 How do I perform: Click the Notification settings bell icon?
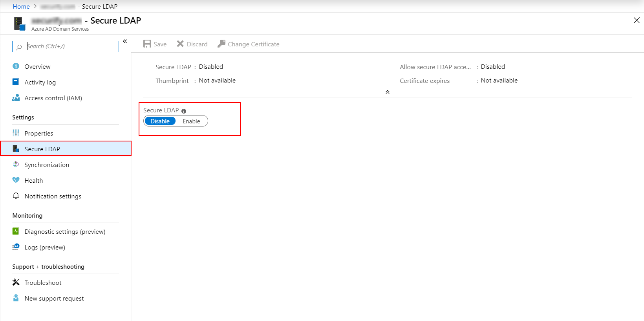16,196
